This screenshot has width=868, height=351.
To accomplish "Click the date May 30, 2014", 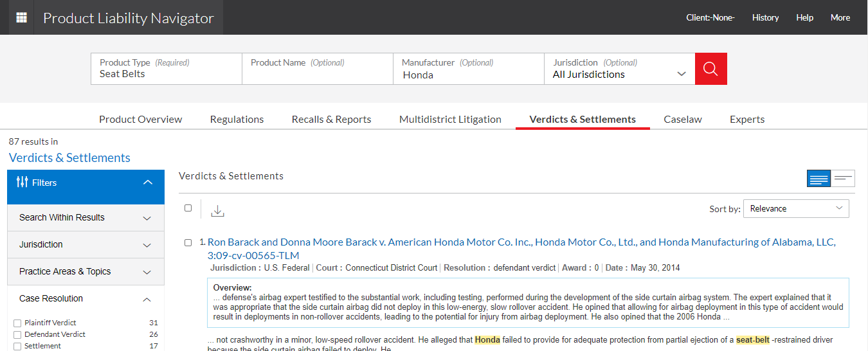I will tap(655, 268).
